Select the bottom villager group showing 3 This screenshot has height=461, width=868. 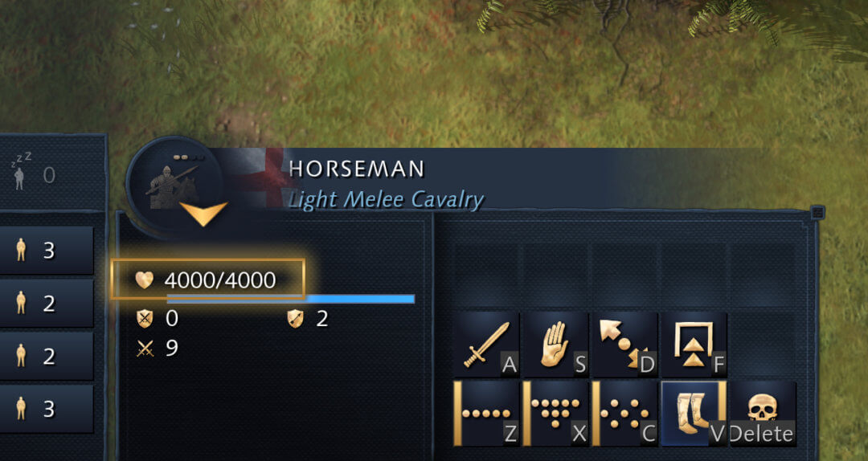(x=46, y=409)
